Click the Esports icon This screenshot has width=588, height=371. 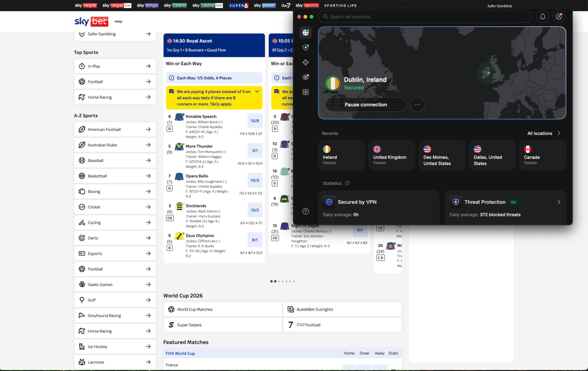point(82,253)
